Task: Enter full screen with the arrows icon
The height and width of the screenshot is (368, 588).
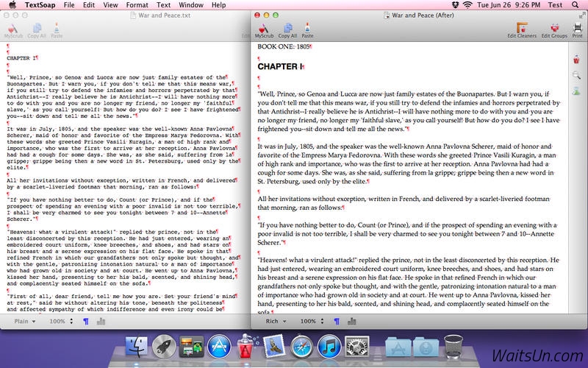Action: [x=582, y=15]
